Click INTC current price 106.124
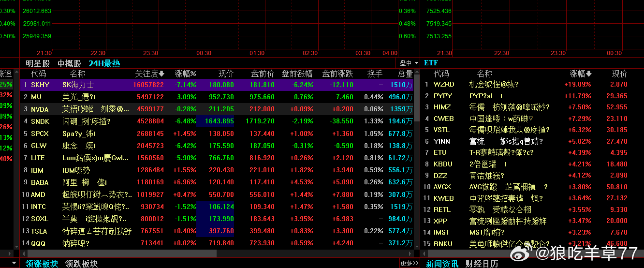 coord(221,207)
